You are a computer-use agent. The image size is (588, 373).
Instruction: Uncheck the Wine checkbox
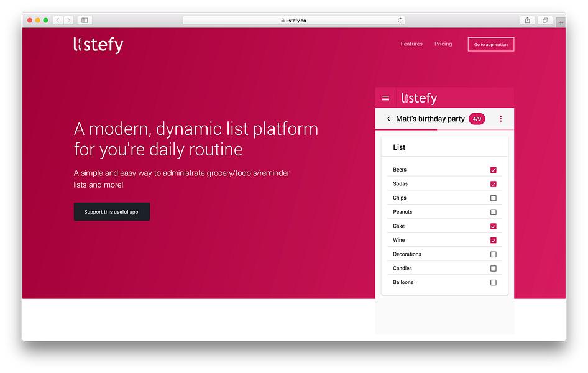point(493,241)
